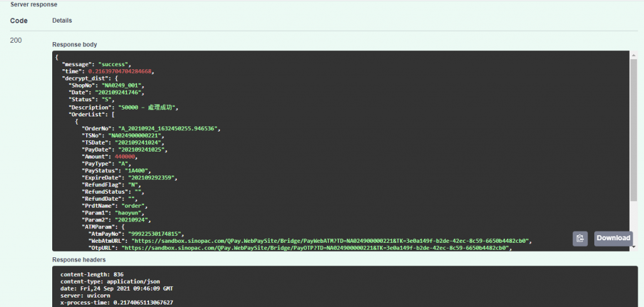Click the Date value 202109241746
The image size is (644, 307).
tap(119, 92)
